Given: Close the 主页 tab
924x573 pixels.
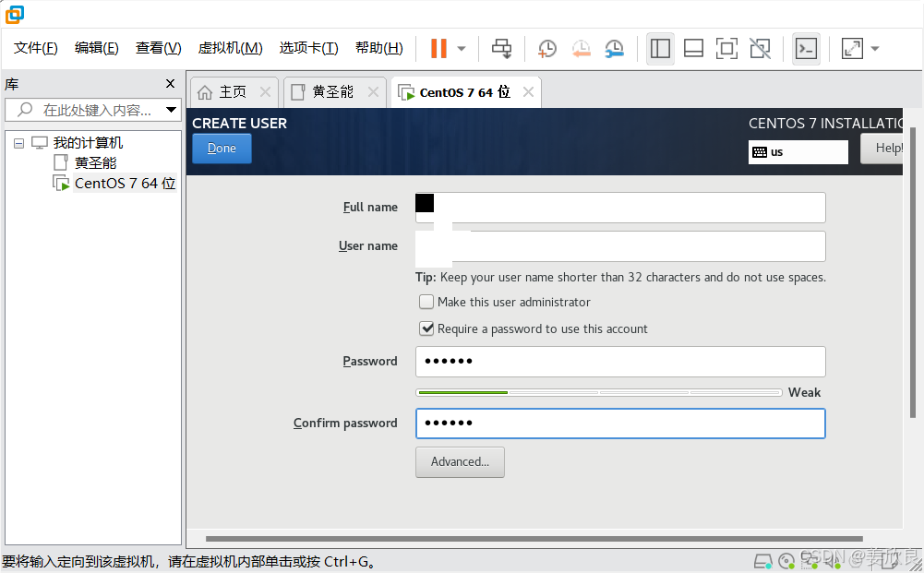Looking at the screenshot, I should click(265, 92).
